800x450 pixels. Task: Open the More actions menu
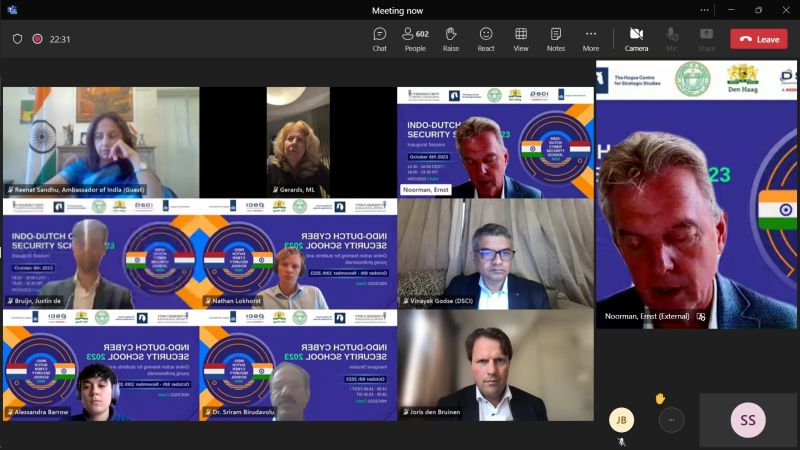pos(591,39)
